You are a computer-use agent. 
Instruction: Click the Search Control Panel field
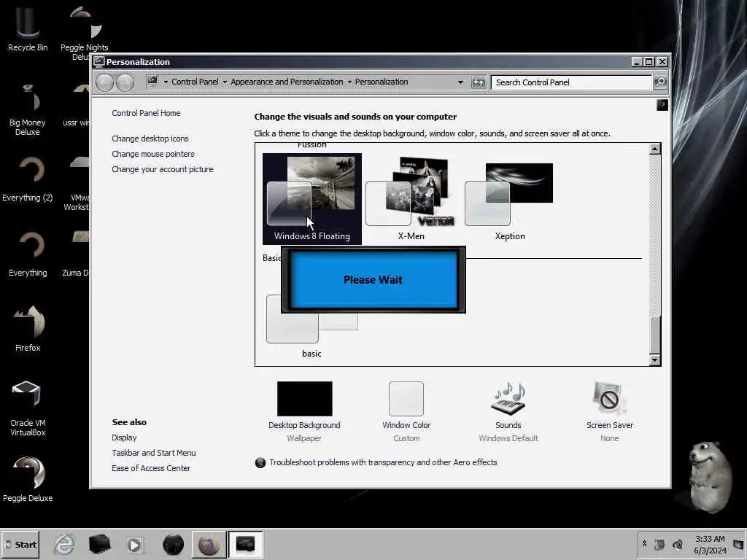(x=571, y=82)
